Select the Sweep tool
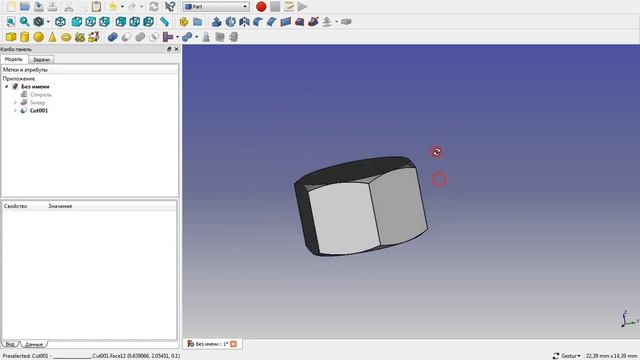Image resolution: width=640 pixels, height=360 pixels. (313, 22)
